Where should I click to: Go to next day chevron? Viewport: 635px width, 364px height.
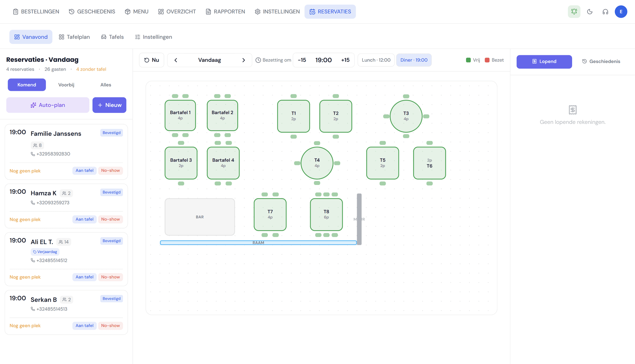[x=243, y=60]
